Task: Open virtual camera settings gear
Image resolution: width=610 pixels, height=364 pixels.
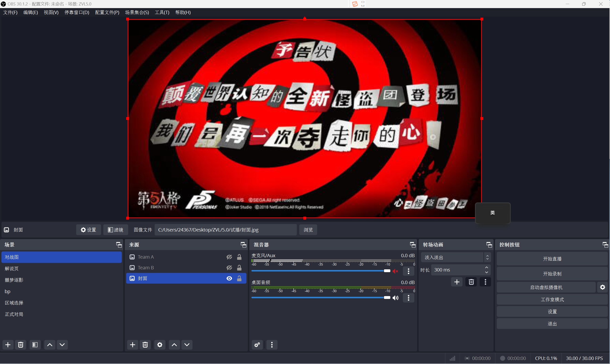Action: coord(603,287)
